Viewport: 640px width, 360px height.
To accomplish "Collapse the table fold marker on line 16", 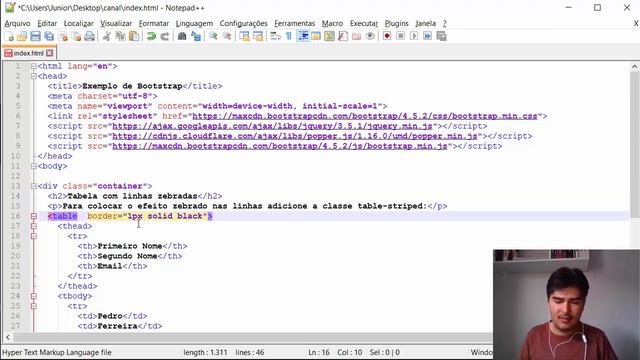I will tap(34, 216).
